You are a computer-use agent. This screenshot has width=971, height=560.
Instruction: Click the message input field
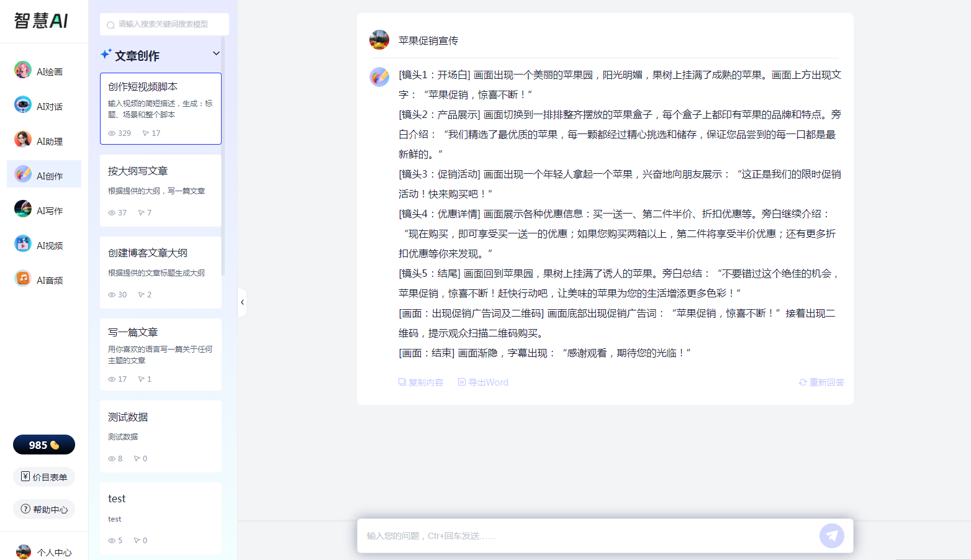(590, 535)
